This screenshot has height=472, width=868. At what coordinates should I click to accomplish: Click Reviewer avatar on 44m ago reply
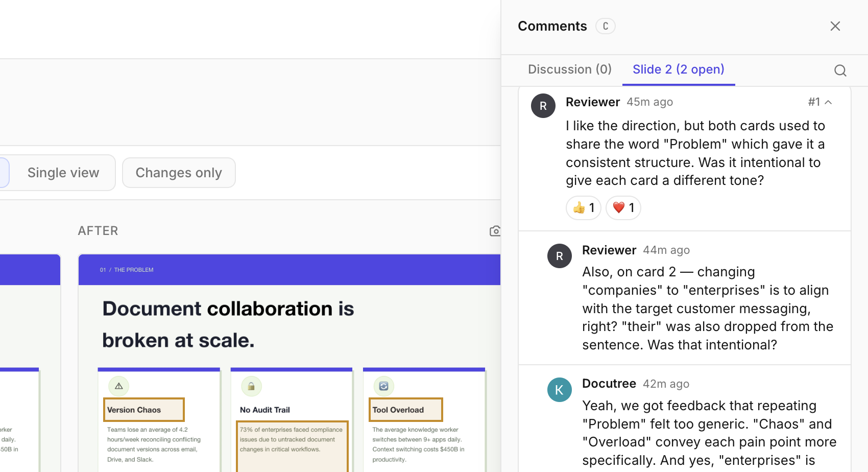pos(559,256)
